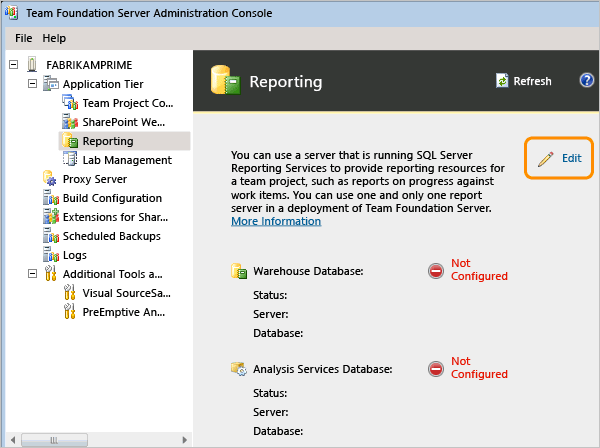Follow the More Information link
Viewport: 600px width, 448px height.
tap(276, 221)
